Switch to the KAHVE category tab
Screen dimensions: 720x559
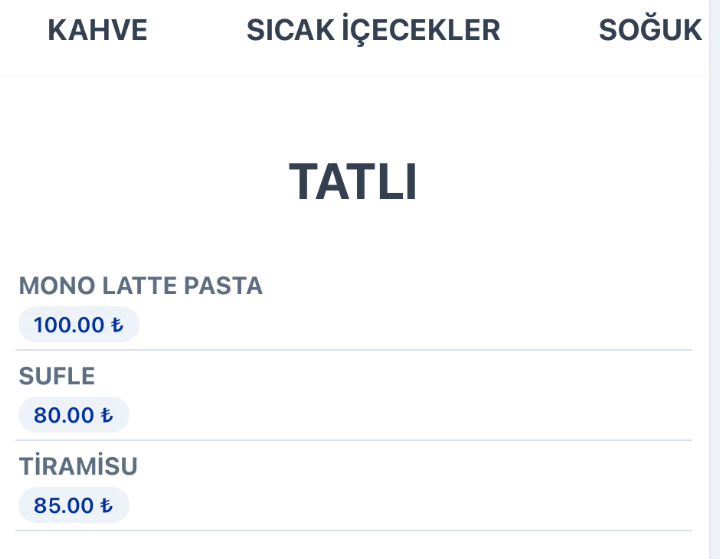tap(97, 30)
